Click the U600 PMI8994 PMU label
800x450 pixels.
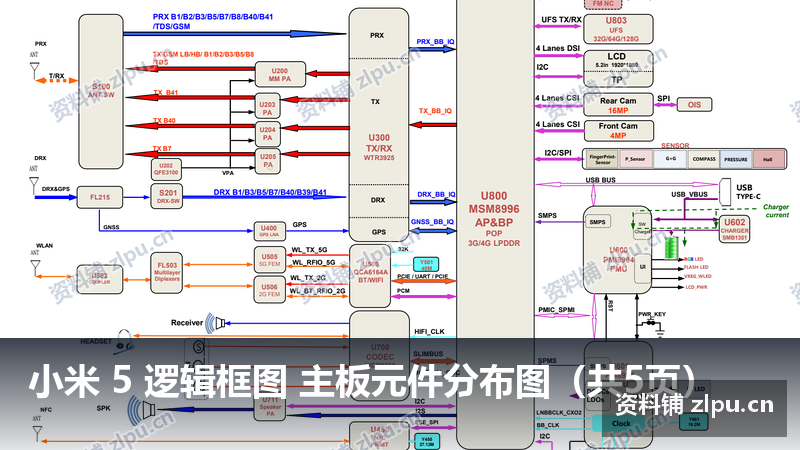pyautogui.click(x=618, y=259)
